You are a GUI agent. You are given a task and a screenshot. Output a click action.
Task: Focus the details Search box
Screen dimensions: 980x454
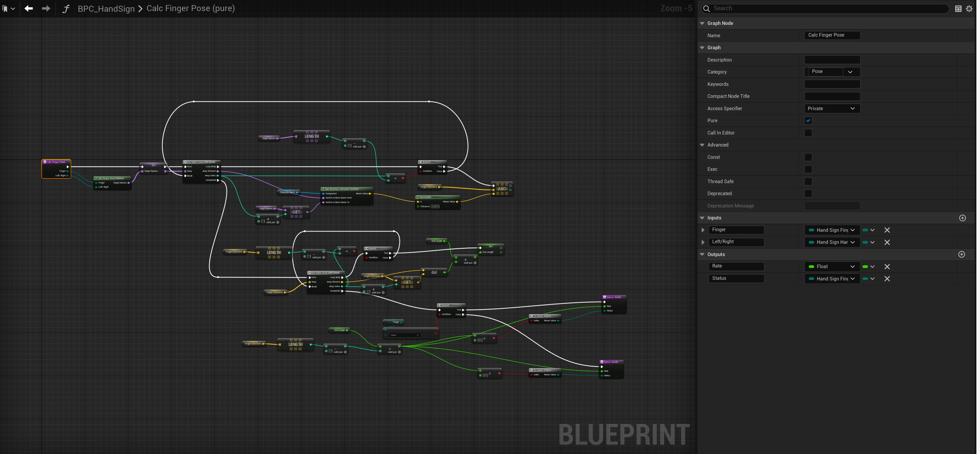pos(826,8)
